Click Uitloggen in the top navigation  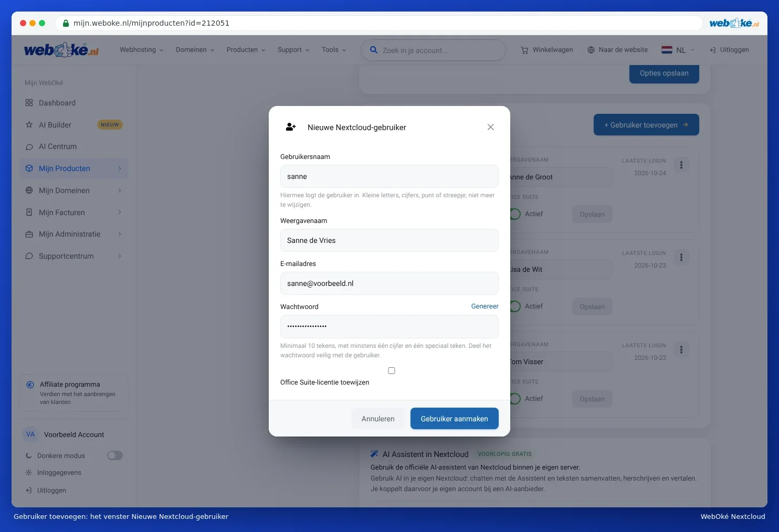[729, 50]
